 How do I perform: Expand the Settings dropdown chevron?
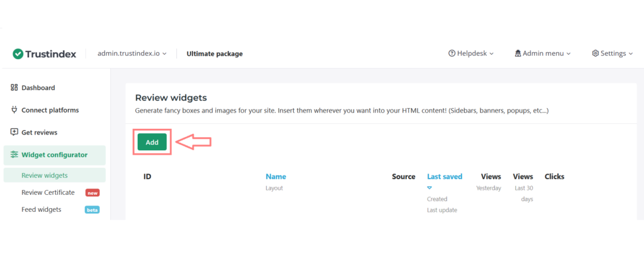click(631, 54)
